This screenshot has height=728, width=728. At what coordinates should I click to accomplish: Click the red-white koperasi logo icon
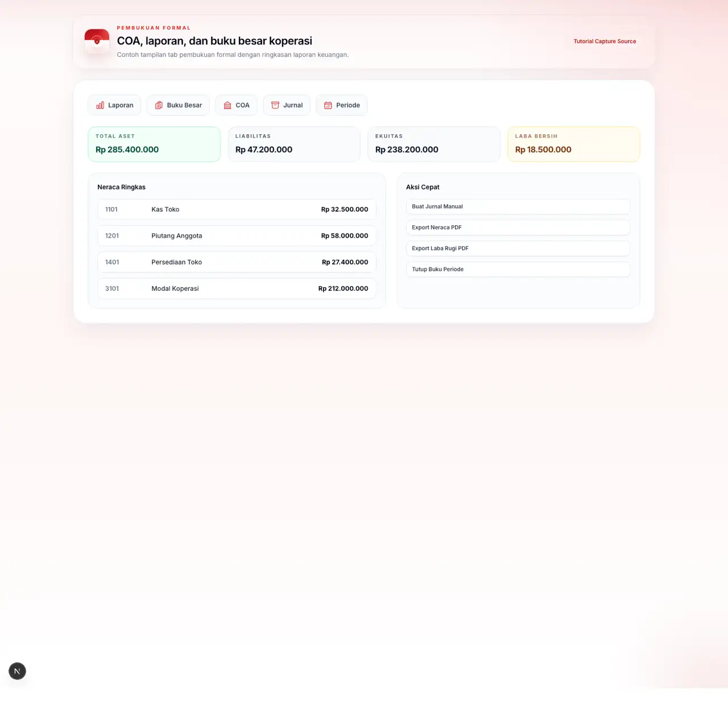pos(97,41)
